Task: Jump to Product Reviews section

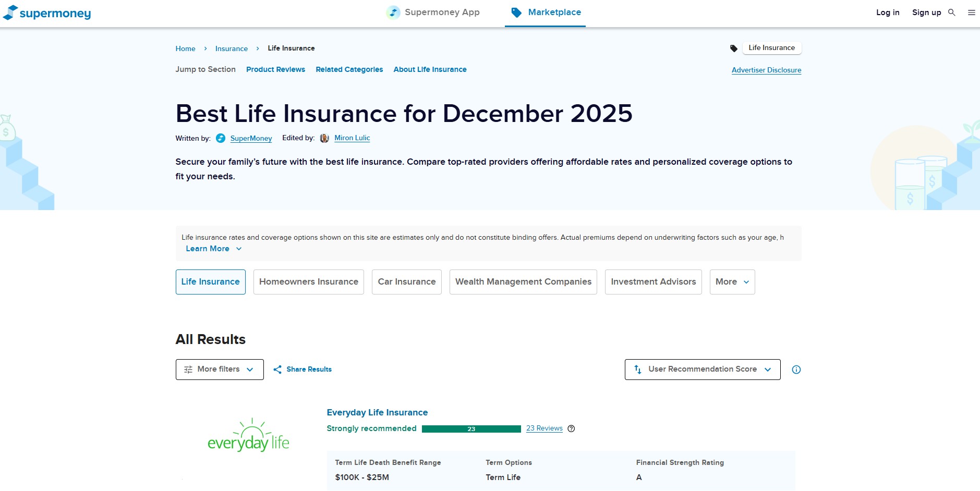Action: 275,69
